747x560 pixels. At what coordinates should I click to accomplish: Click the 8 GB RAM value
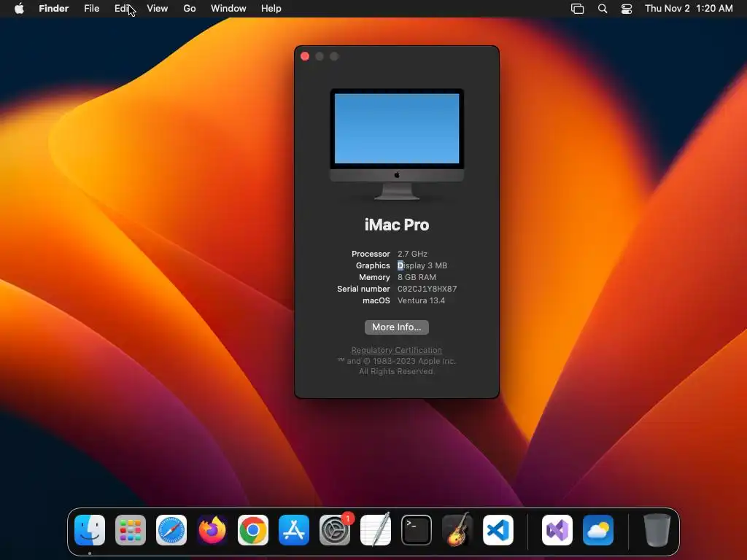(x=417, y=277)
